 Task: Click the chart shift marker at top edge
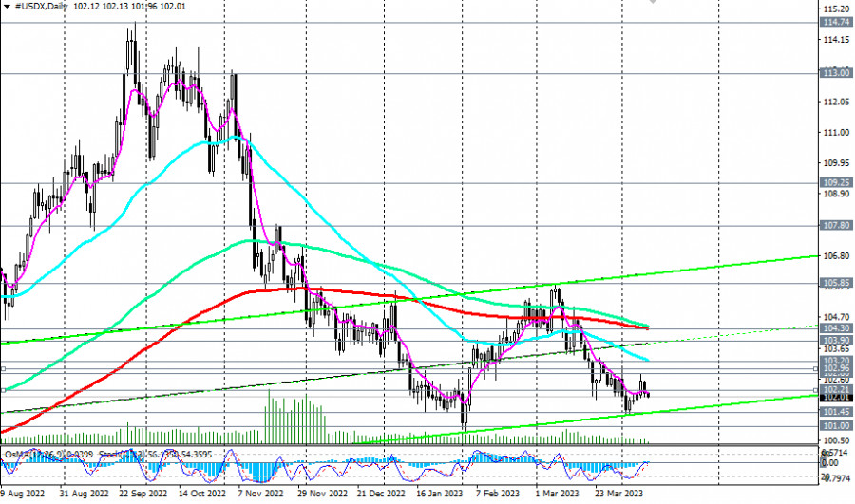(x=652, y=3)
